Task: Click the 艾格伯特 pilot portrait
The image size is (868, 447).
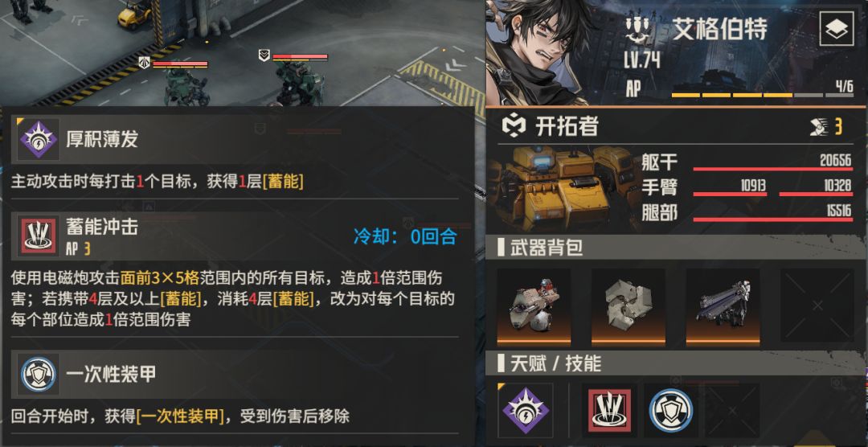Action: click(x=541, y=52)
